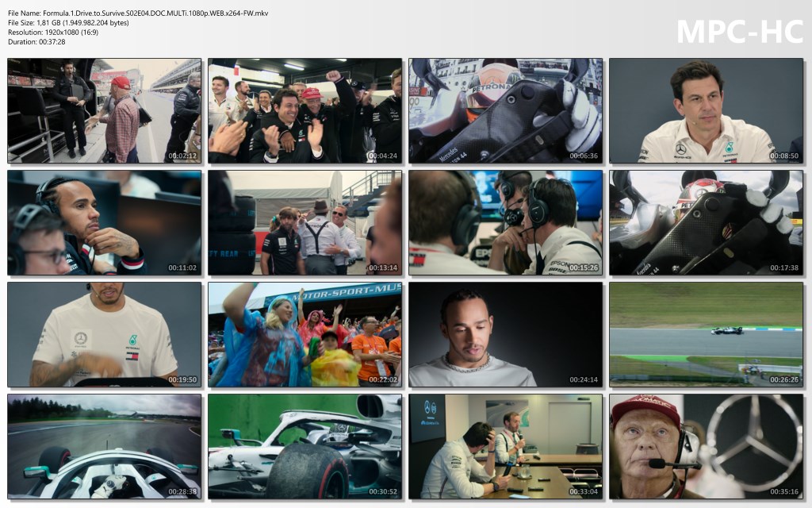
Task: Click the thumbnail stamped 00:11:02
Action: pyautogui.click(x=104, y=222)
